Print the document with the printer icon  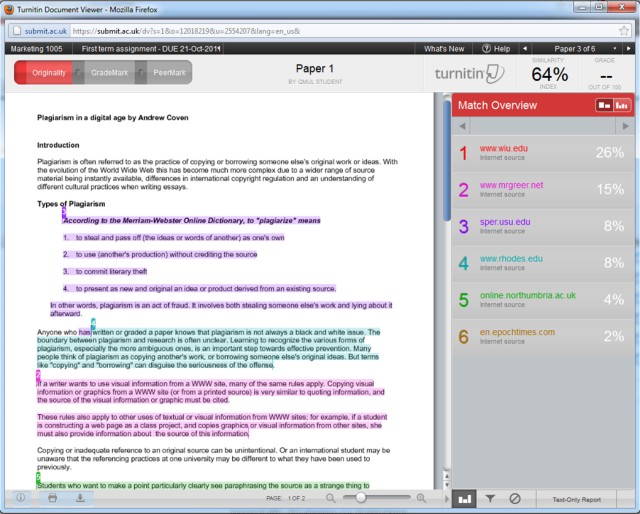point(53,498)
